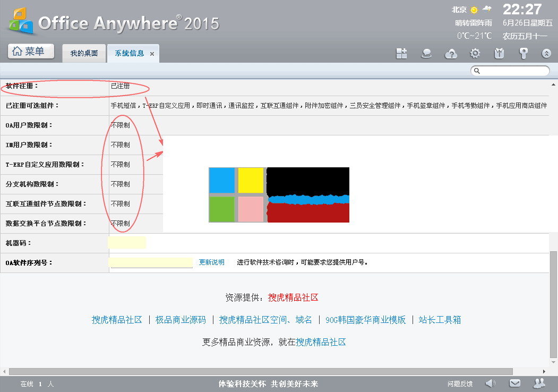This screenshot has width=558, height=392.
Task: Close the 系统信息 tab
Action: 152,54
